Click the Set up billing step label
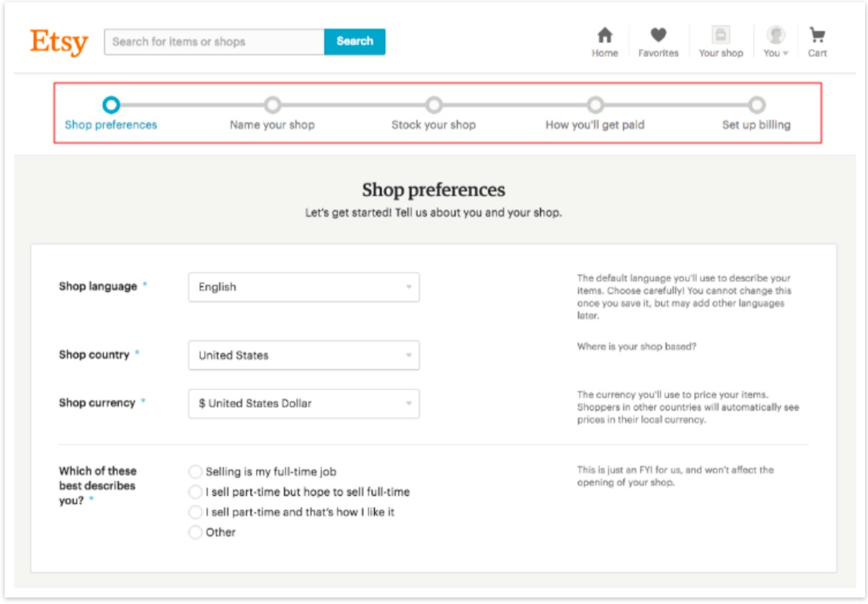 (x=756, y=125)
